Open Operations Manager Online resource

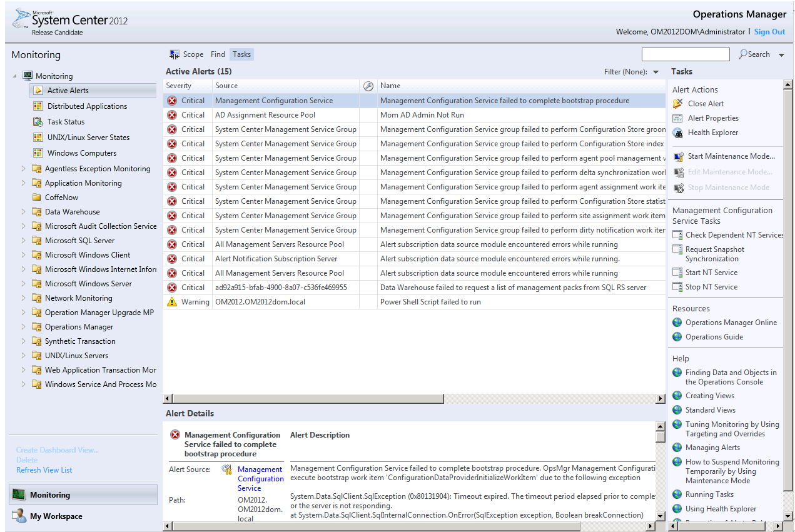(x=731, y=323)
